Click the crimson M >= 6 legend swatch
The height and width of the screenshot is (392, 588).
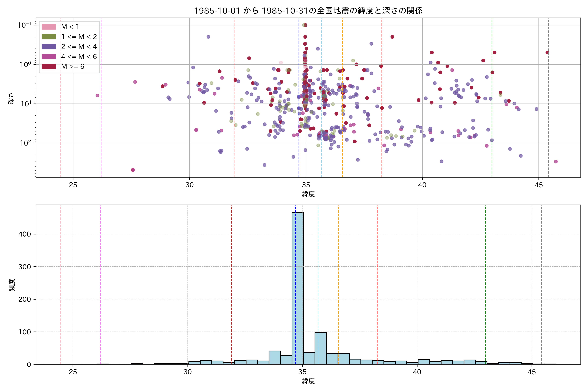pyautogui.click(x=49, y=66)
